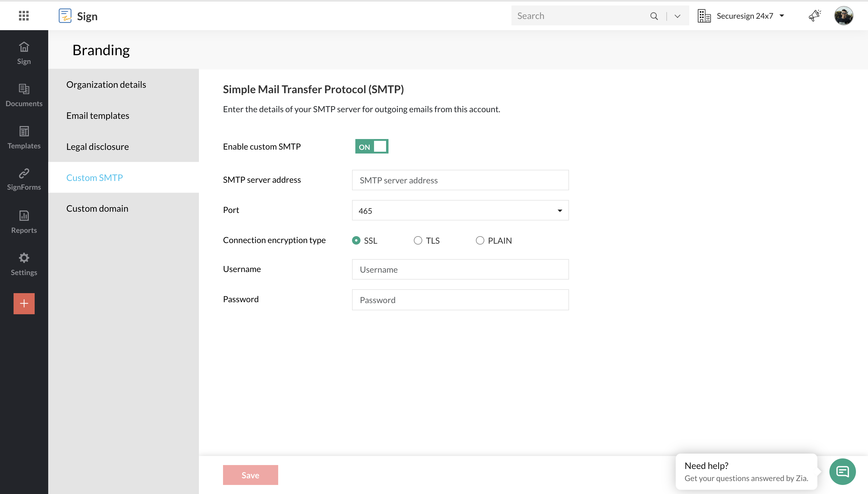Screen dimensions: 868x494
Task: Expand the Port dropdown showing 465
Action: point(460,211)
